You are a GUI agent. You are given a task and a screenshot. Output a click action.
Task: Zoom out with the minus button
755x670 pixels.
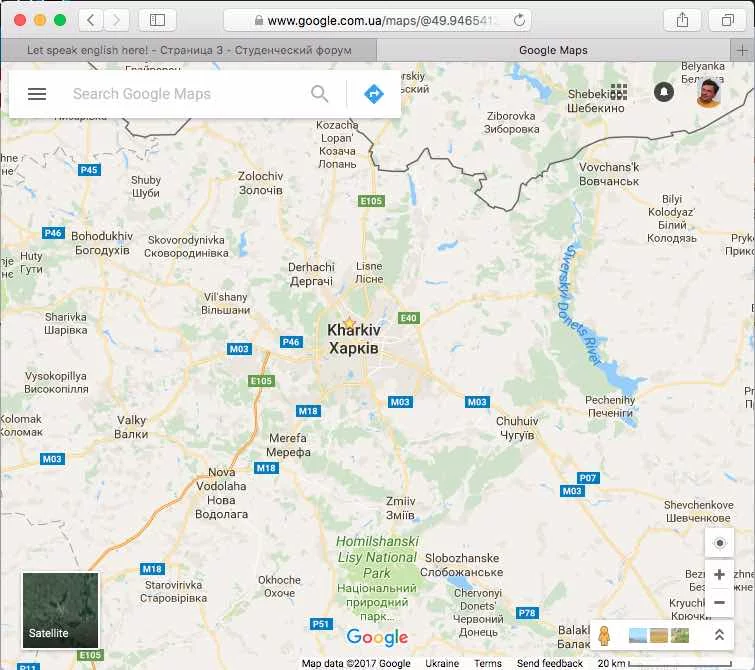719,602
